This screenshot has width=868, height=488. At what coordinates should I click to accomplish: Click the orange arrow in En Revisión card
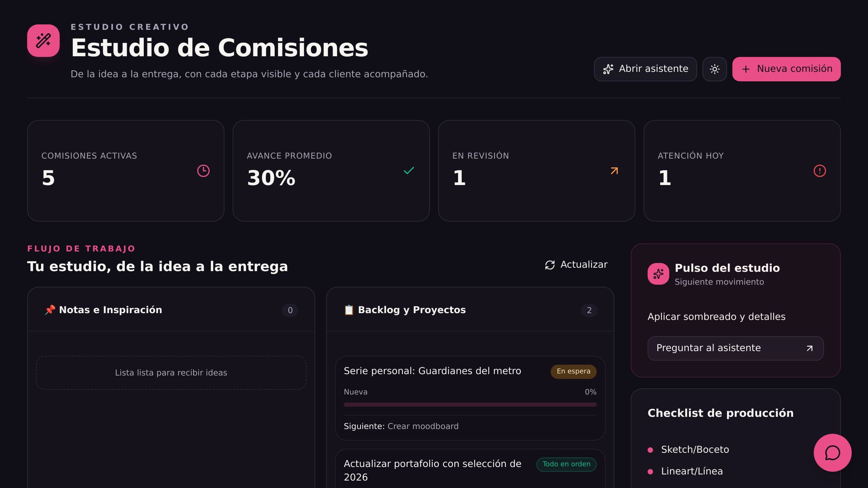[x=614, y=171]
